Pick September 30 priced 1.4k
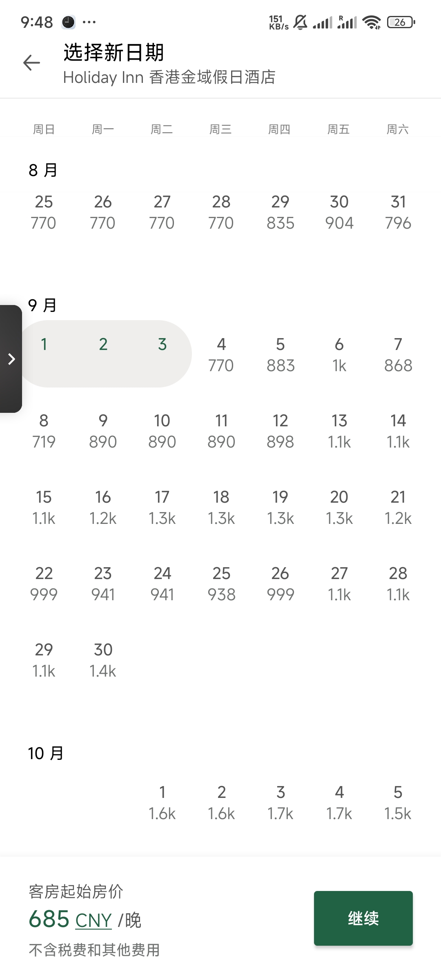 point(103,660)
